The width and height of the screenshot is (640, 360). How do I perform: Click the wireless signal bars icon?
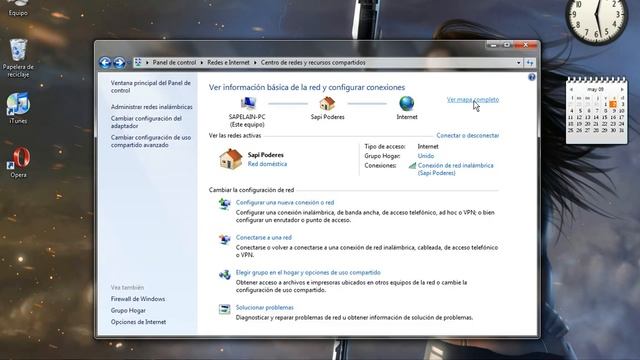(412, 165)
